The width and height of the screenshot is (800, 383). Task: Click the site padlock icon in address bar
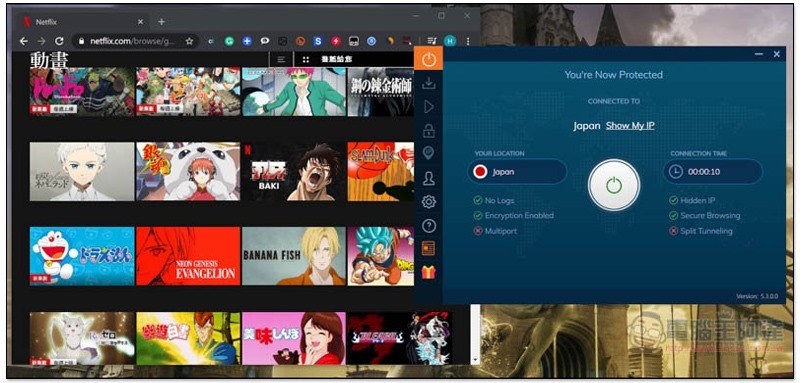point(82,41)
